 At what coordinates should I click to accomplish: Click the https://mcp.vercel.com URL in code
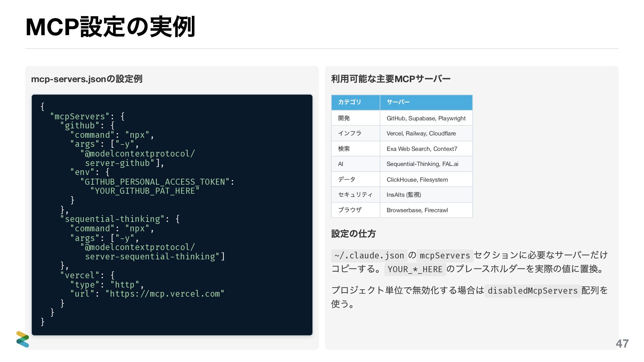click(165, 294)
